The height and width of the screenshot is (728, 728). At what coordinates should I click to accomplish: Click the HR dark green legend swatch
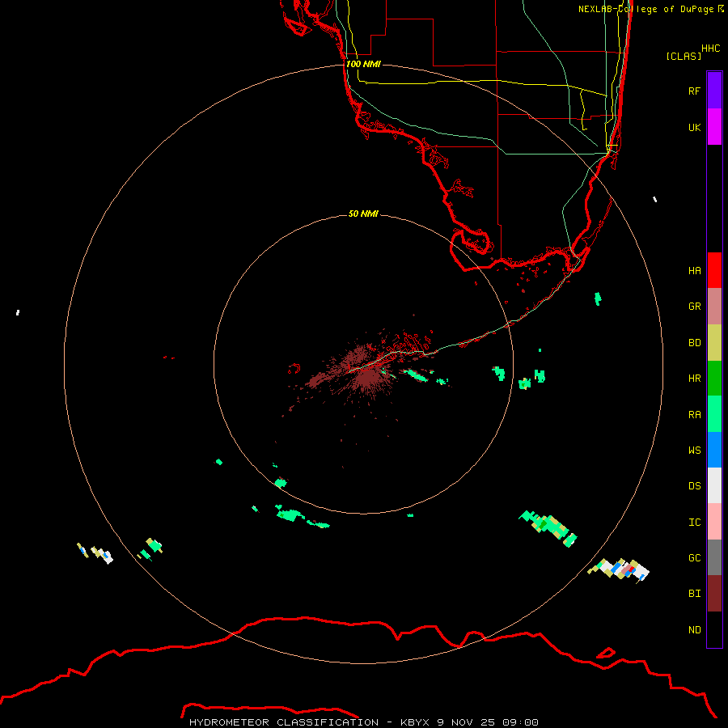click(x=714, y=379)
